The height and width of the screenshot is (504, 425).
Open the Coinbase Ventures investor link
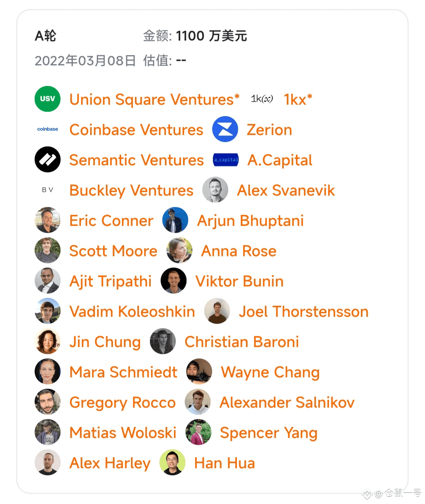click(x=136, y=130)
